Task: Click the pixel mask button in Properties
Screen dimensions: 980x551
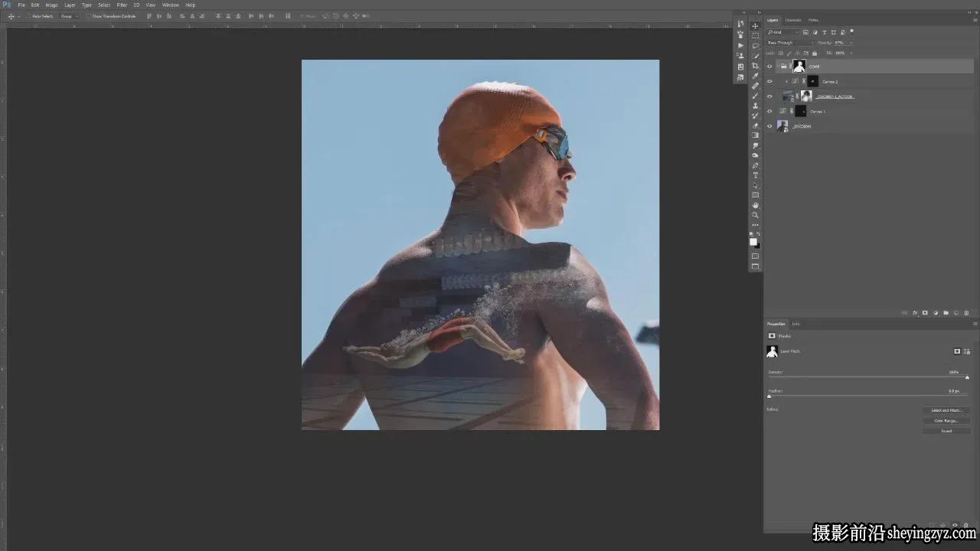Action: click(957, 351)
